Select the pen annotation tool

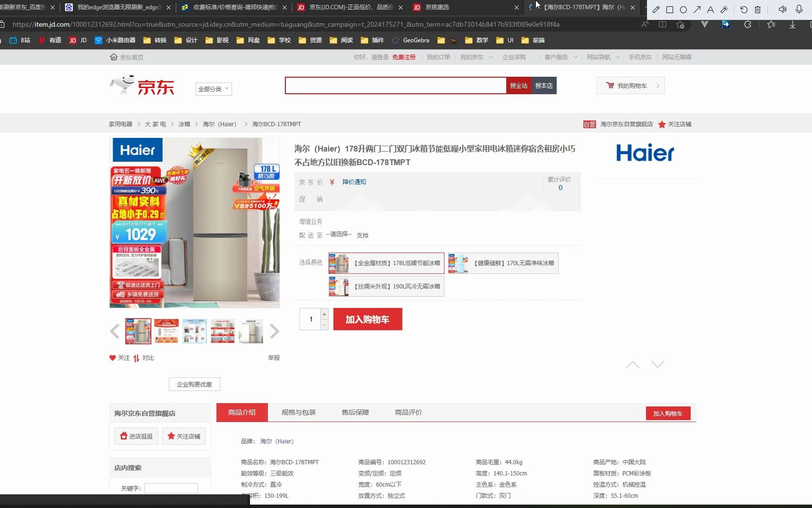pyautogui.click(x=656, y=9)
